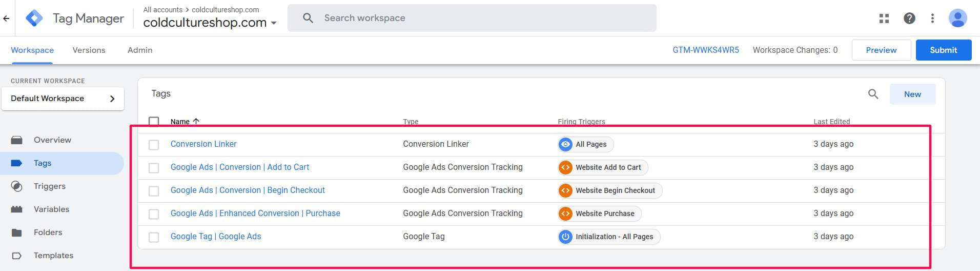The image size is (980, 271).
Task: Click the Tag Manager logo
Action: pos(34,18)
